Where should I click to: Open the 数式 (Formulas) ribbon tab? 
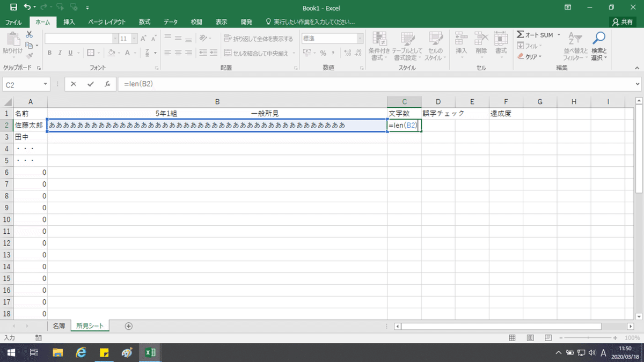pyautogui.click(x=144, y=22)
